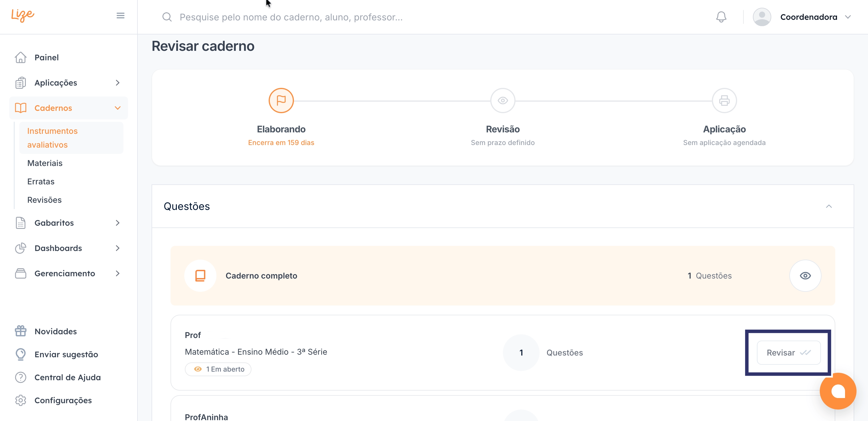Go to Painel
Screen dimensions: 868x421
pyautogui.click(x=46, y=57)
